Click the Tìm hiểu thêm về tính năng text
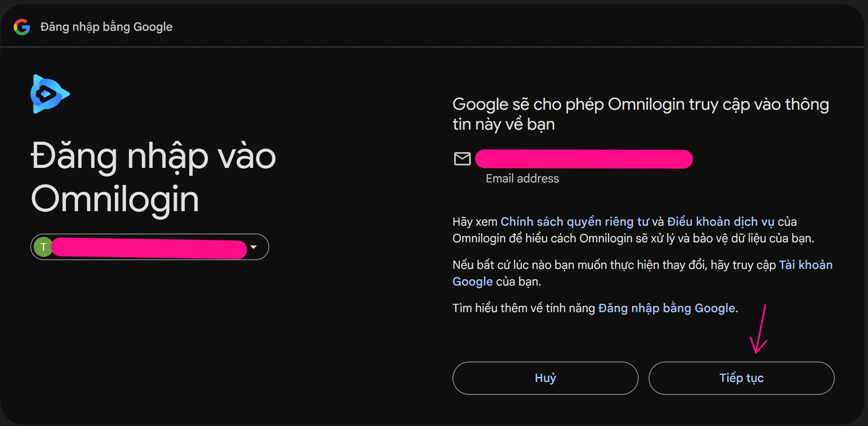 [524, 308]
